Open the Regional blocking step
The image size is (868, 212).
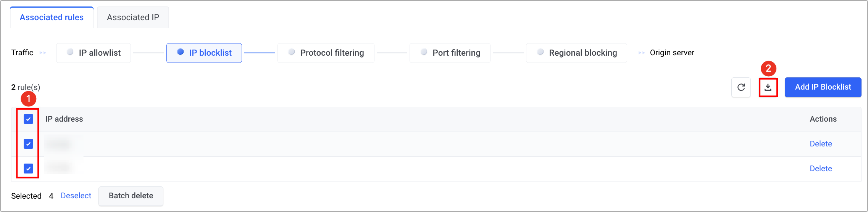point(576,53)
